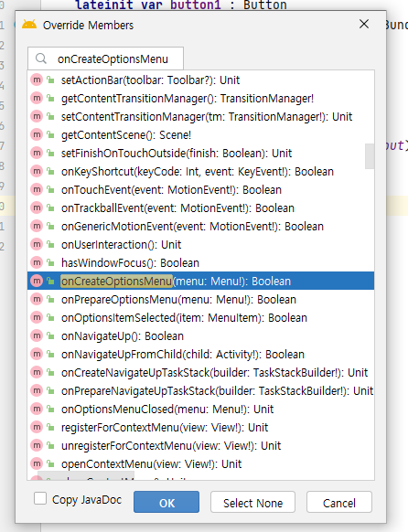Viewport: 408px width, 532px height.
Task: Select onOptionsItemSelected(item: MenuItem) row
Action: pos(200,318)
